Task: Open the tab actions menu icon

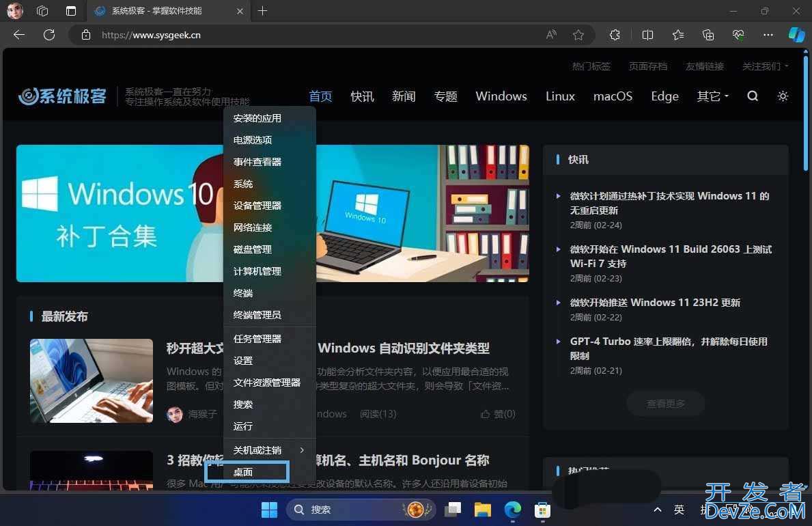Action: coord(71,11)
